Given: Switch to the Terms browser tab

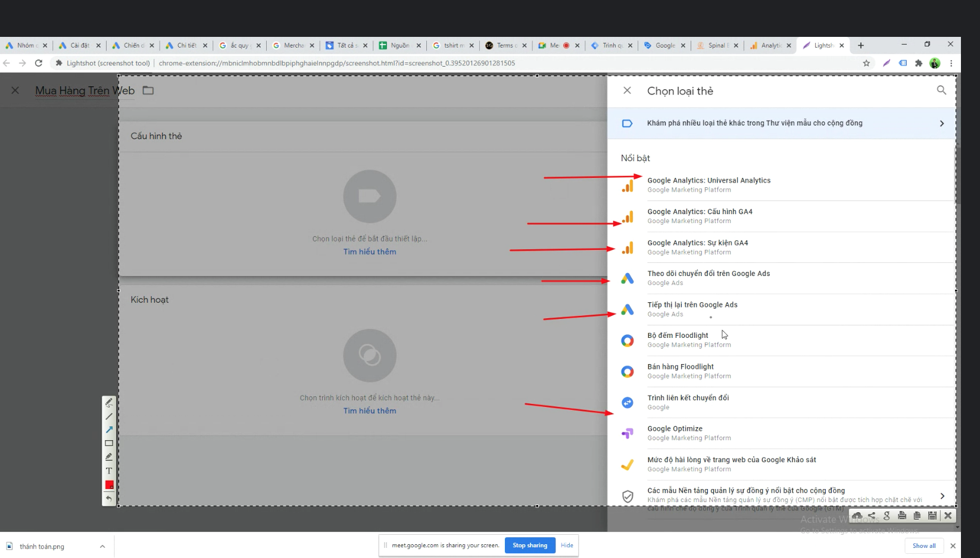Looking at the screenshot, I should click(506, 45).
